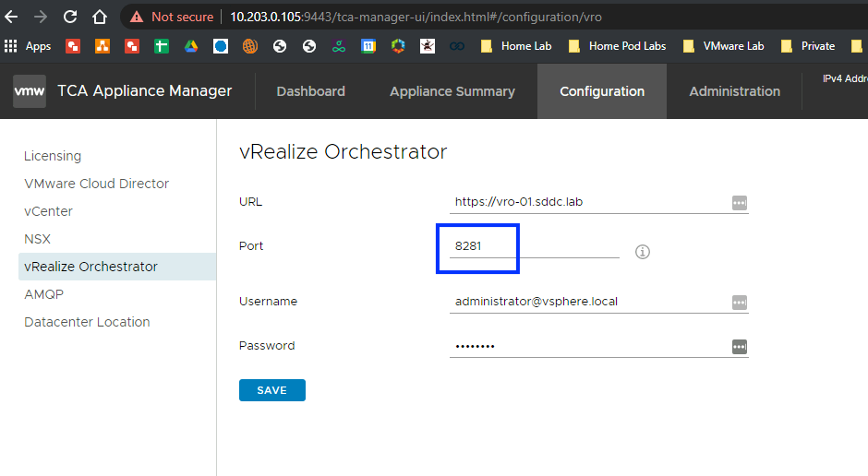The image size is (868, 476).
Task: Expand the Home Pod Labs bookmark folder
Action: pos(617,46)
